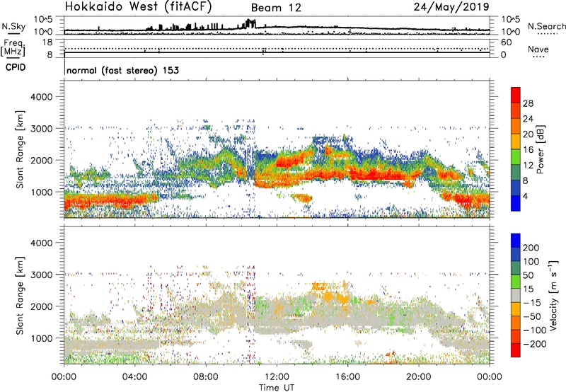Click the 'N.Search' legend label

click(546, 26)
